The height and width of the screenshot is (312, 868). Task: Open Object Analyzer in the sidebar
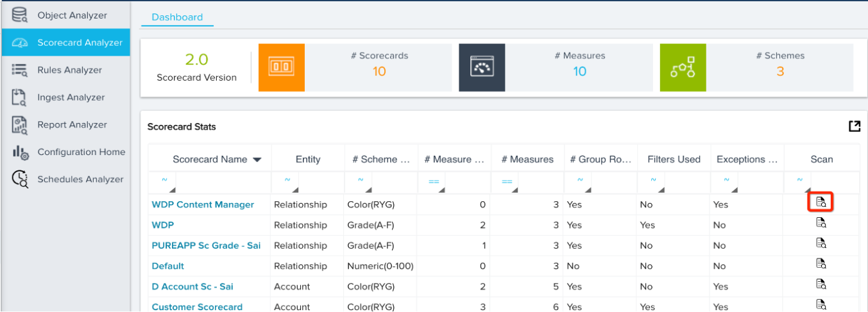[x=72, y=15]
